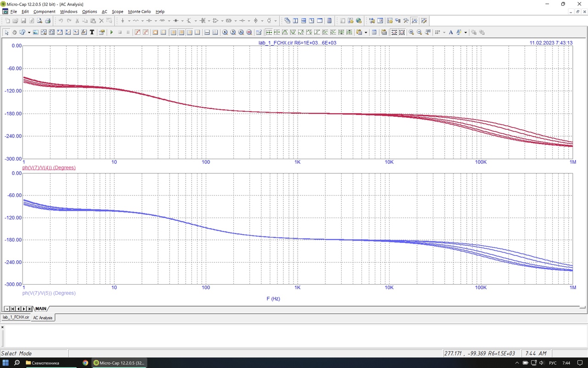Click ph(V(7)/V(4)) (Degrees) plot label
This screenshot has height=368, width=588.
49,168
